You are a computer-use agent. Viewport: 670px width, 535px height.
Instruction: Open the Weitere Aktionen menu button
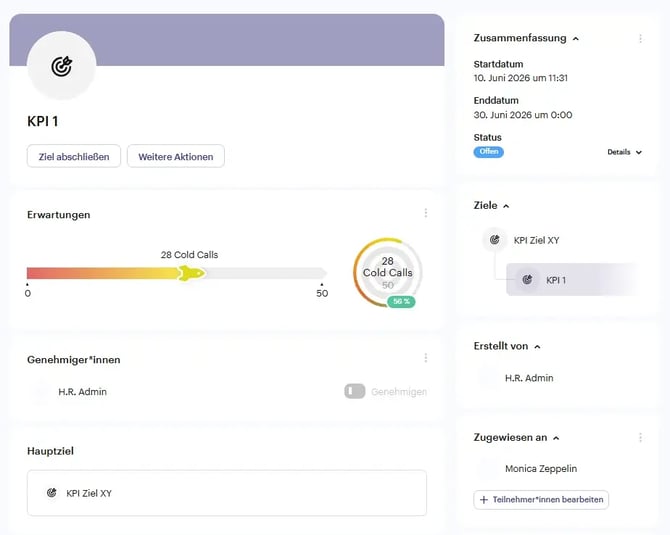tap(176, 156)
